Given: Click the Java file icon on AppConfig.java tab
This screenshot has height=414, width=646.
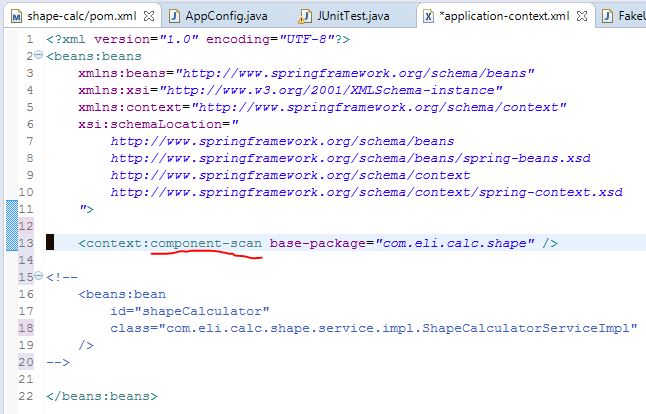Looking at the screenshot, I should 174,16.
